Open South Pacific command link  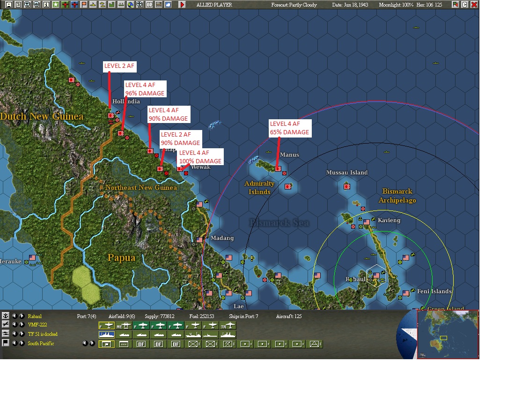(x=41, y=343)
